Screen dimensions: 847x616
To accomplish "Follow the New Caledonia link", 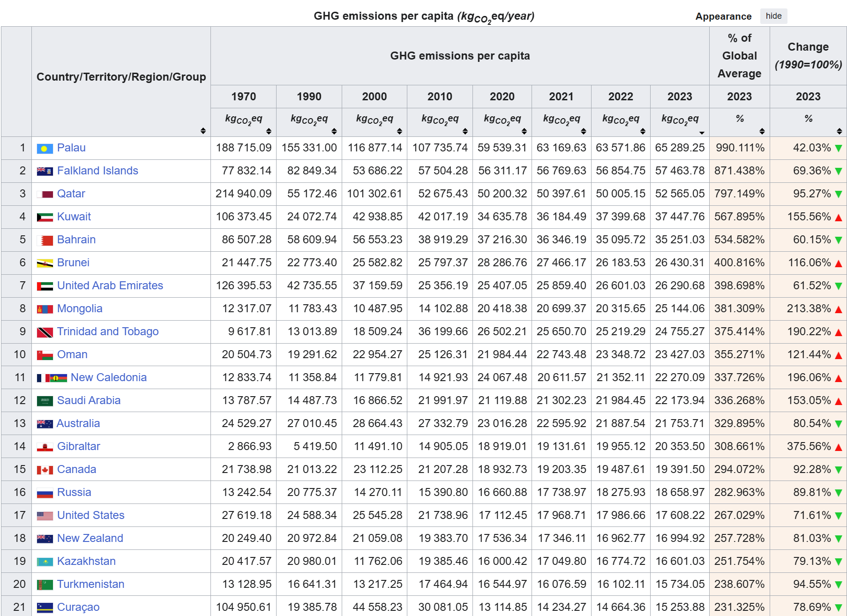I will point(108,377).
